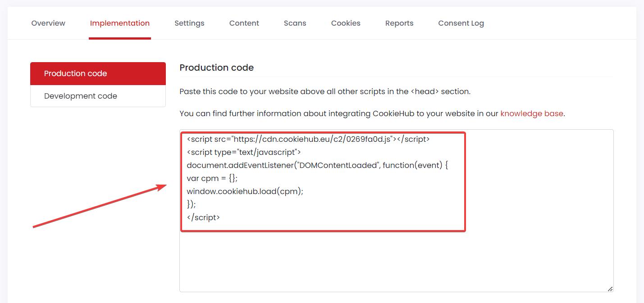The width and height of the screenshot is (644, 303).
Task: Click the window.cookiehub.load(cpm) line
Action: point(245,191)
